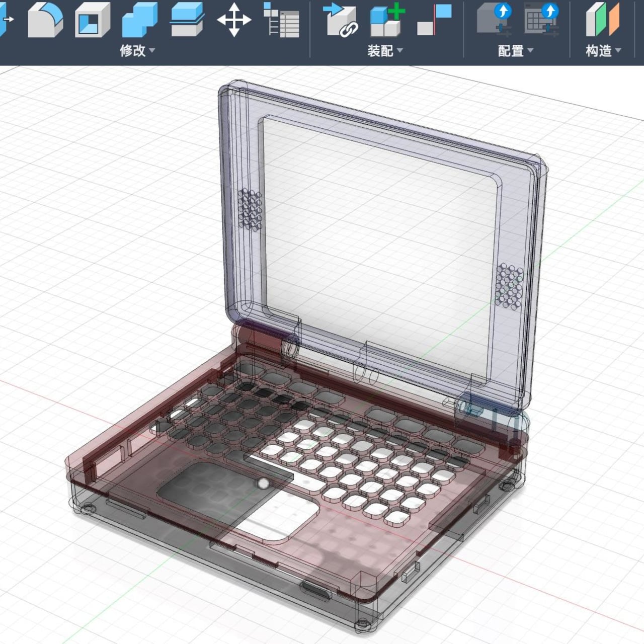Click the white point on the trackpad
The image size is (644, 644).
point(263,484)
